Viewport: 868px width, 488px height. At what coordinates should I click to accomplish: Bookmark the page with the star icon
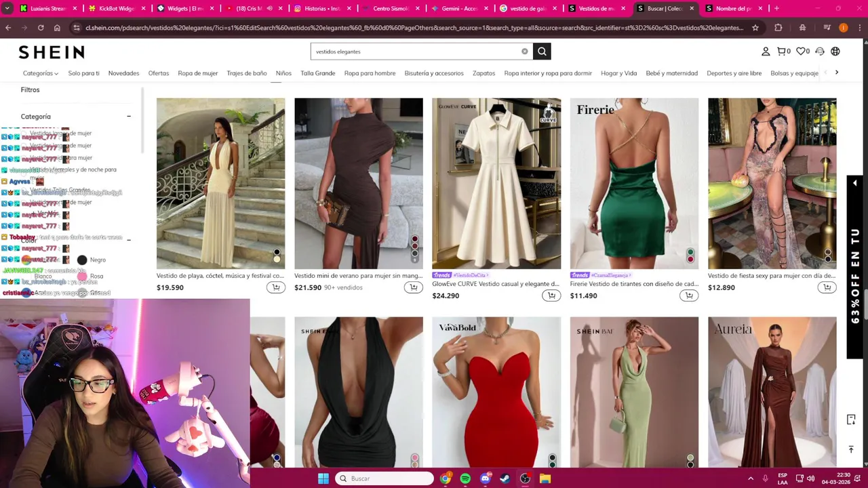click(755, 28)
